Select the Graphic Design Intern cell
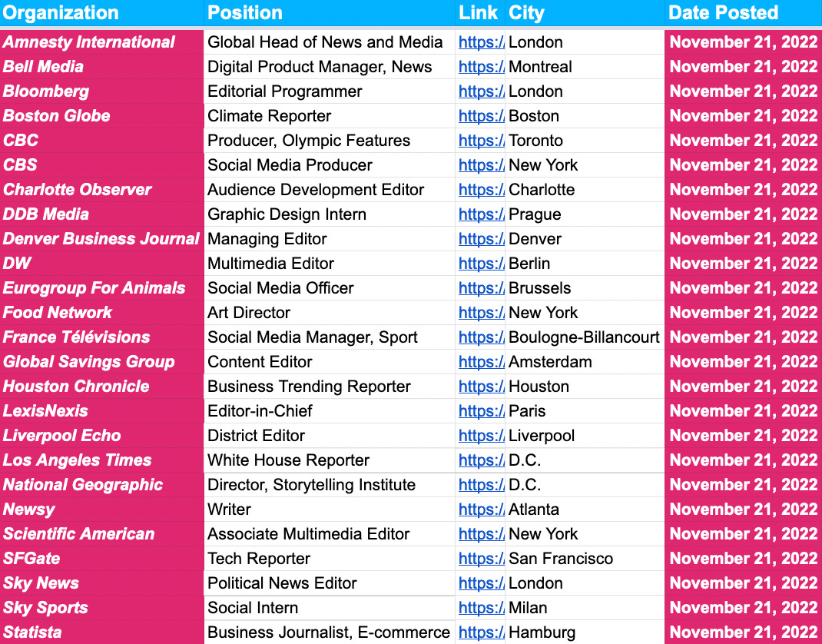This screenshot has width=822, height=644. pyautogui.click(x=330, y=214)
